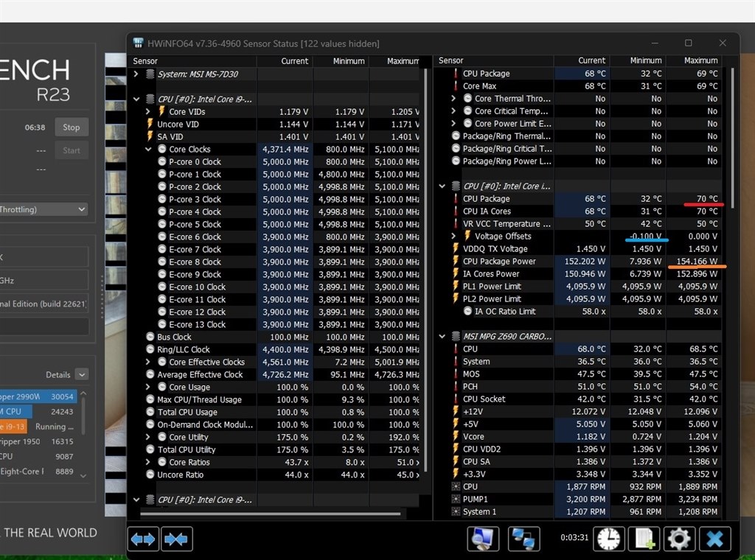Click the Core VIDs lightning icon
755x560 pixels.
pyautogui.click(x=161, y=111)
